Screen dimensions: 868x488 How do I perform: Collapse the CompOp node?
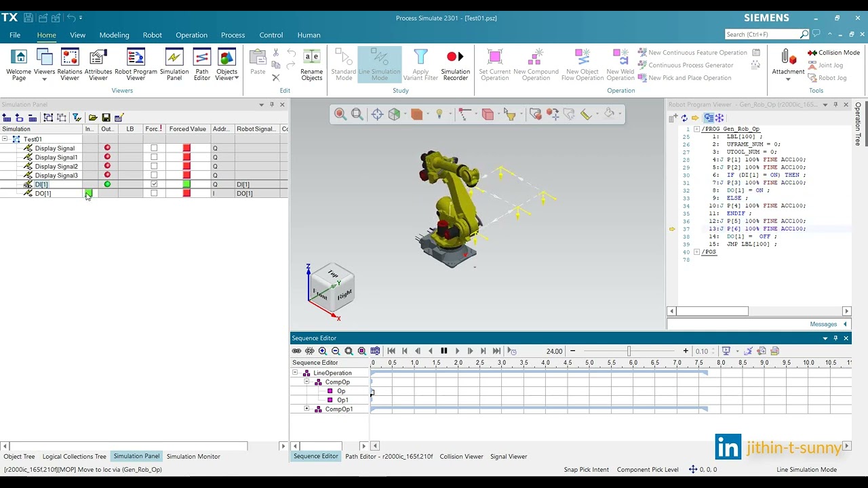coord(307,382)
